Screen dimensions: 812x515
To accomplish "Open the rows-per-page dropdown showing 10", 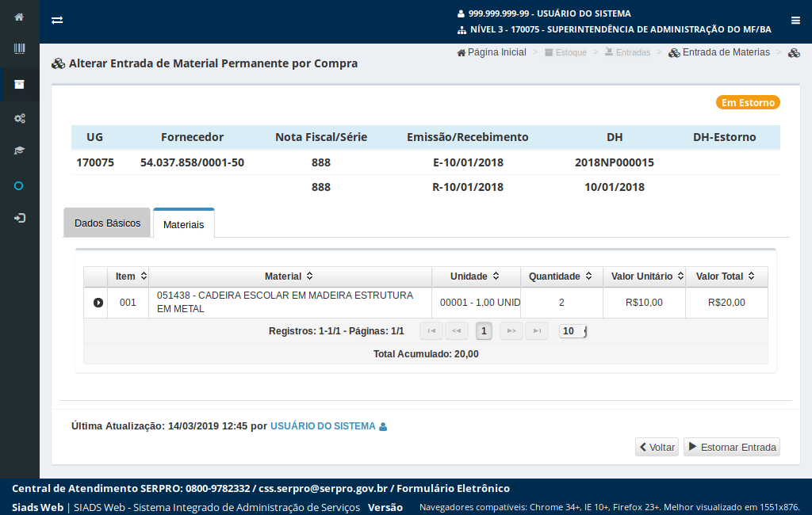I will click(x=573, y=331).
